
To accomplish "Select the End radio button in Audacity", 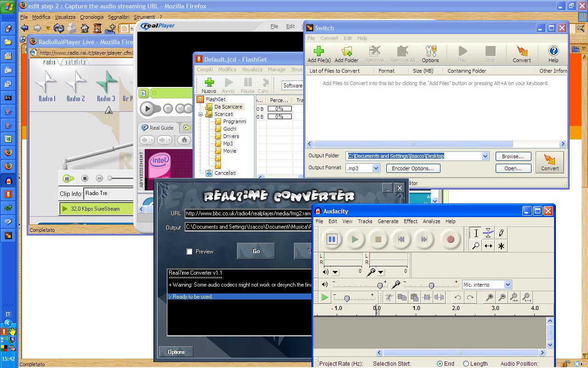I will click(440, 363).
